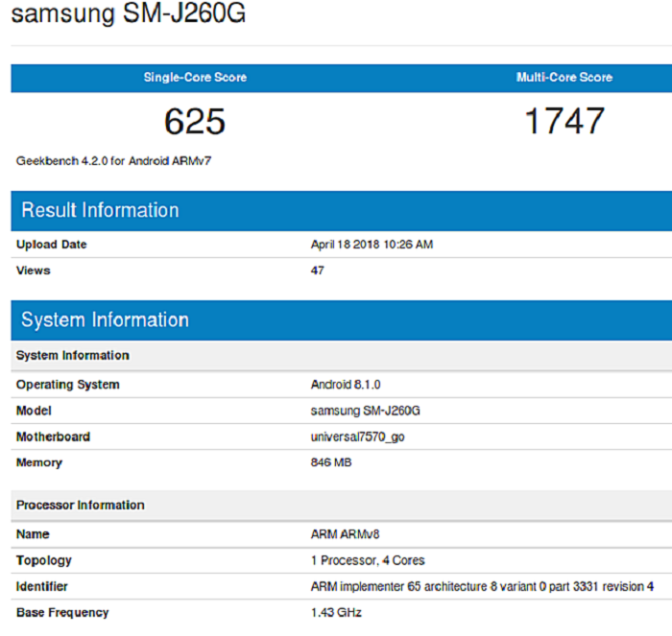Select the '846 MB' memory value

[331, 462]
